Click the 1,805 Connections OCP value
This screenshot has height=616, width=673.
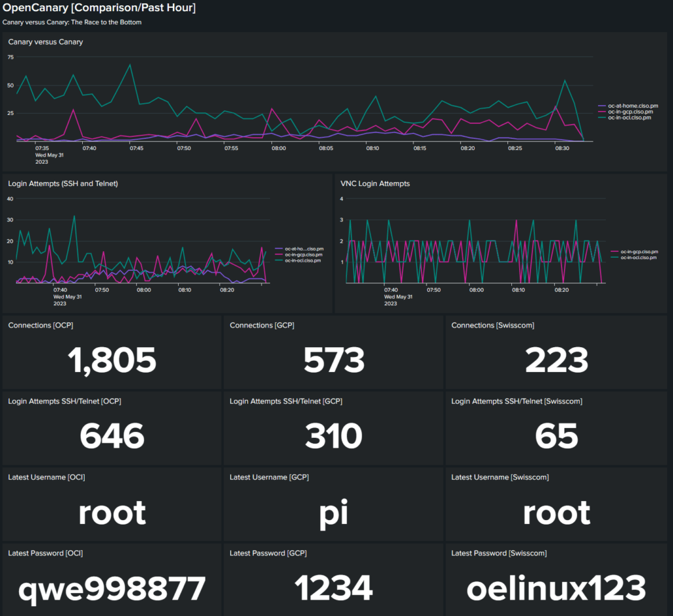coord(112,360)
